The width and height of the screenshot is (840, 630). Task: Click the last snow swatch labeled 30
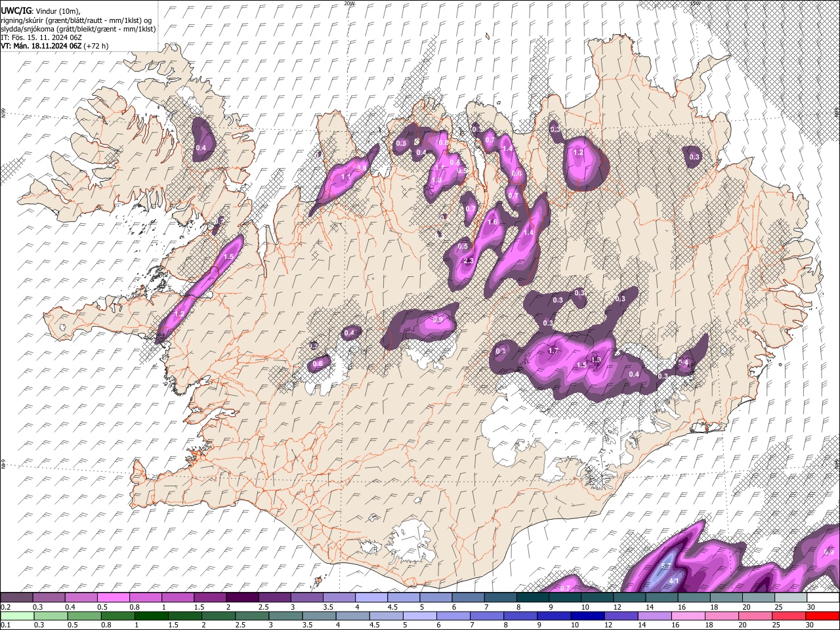[823, 597]
